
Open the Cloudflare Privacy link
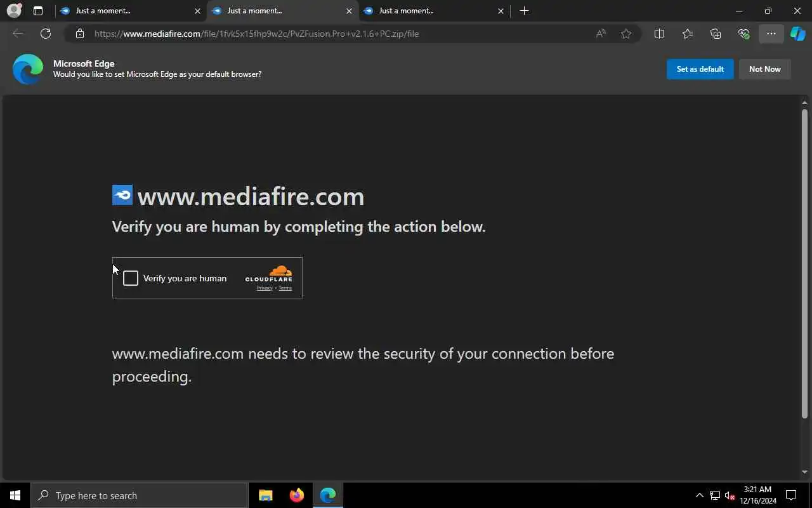point(265,288)
